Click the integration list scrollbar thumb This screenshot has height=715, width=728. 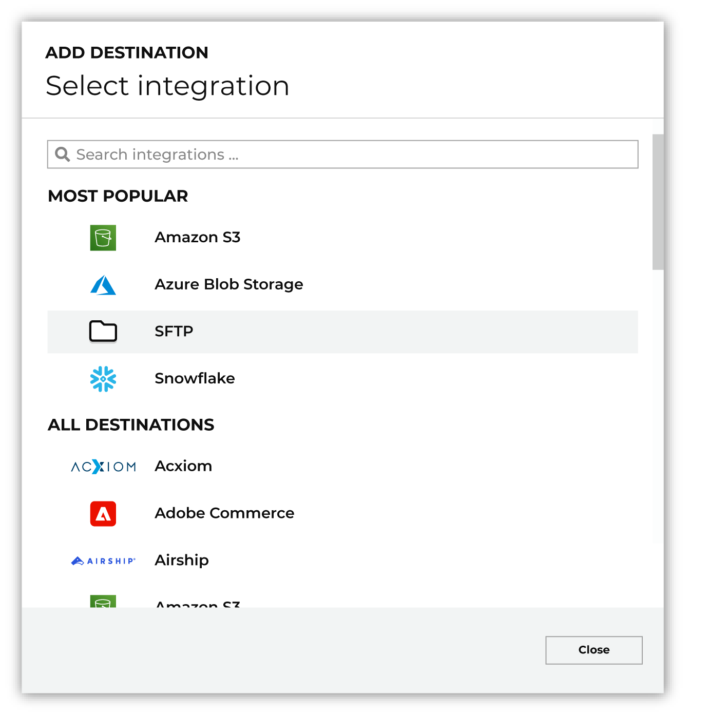(x=658, y=202)
